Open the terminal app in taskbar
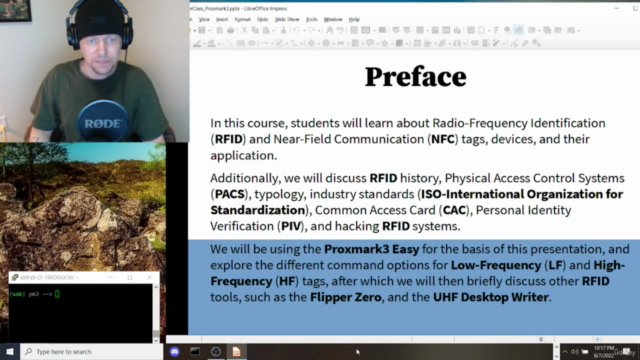 pyautogui.click(x=195, y=351)
